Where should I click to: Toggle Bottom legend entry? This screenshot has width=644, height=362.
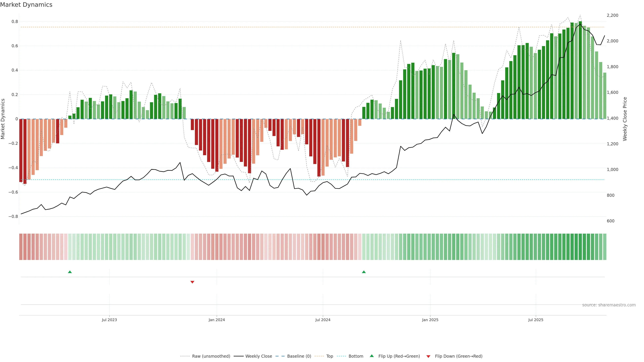(356, 356)
